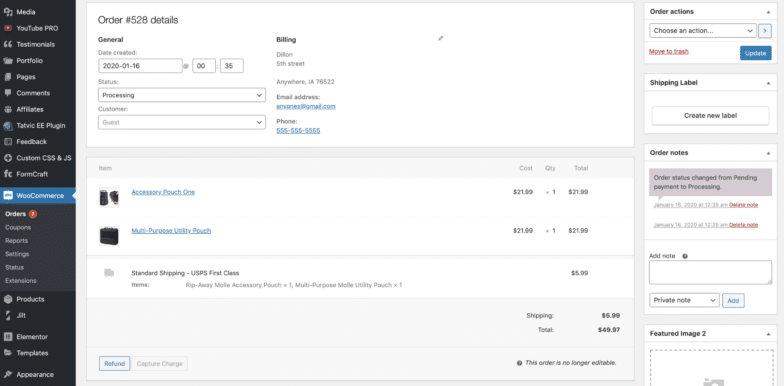Click the billing email address link
The width and height of the screenshot is (784, 386).
tap(306, 106)
